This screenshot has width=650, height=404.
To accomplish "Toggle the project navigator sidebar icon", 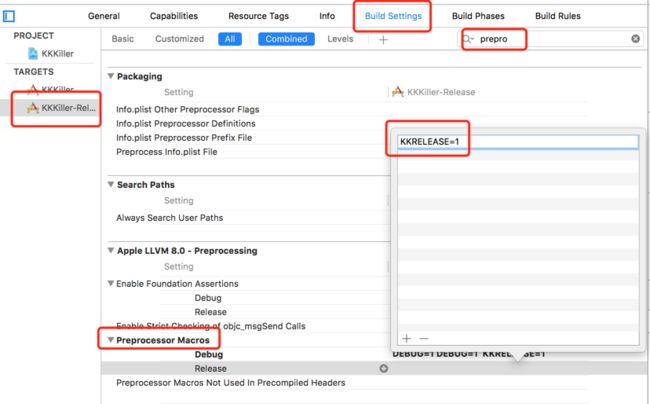I will [9, 16].
